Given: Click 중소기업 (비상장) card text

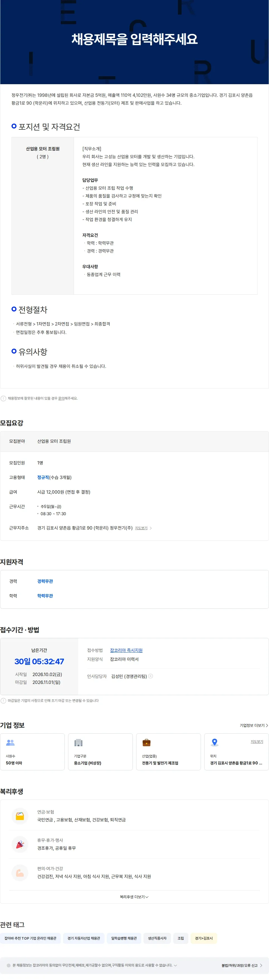Looking at the screenshot, I should (x=87, y=763).
